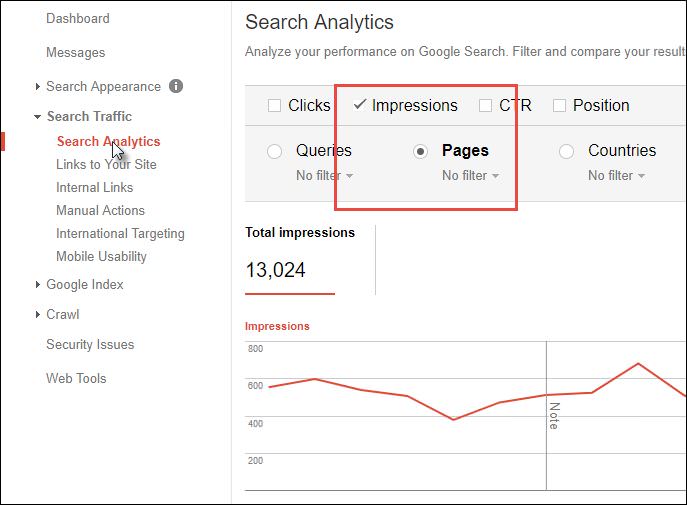
Task: Select the Pages radio button
Action: point(421,151)
